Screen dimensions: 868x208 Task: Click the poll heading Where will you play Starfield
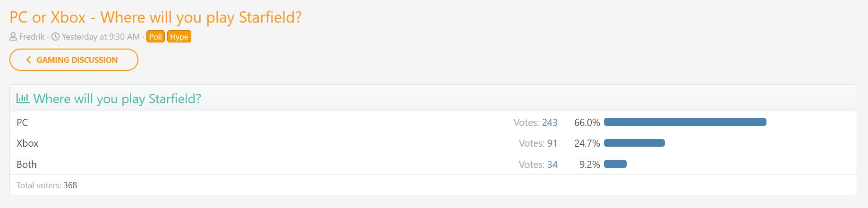click(117, 99)
